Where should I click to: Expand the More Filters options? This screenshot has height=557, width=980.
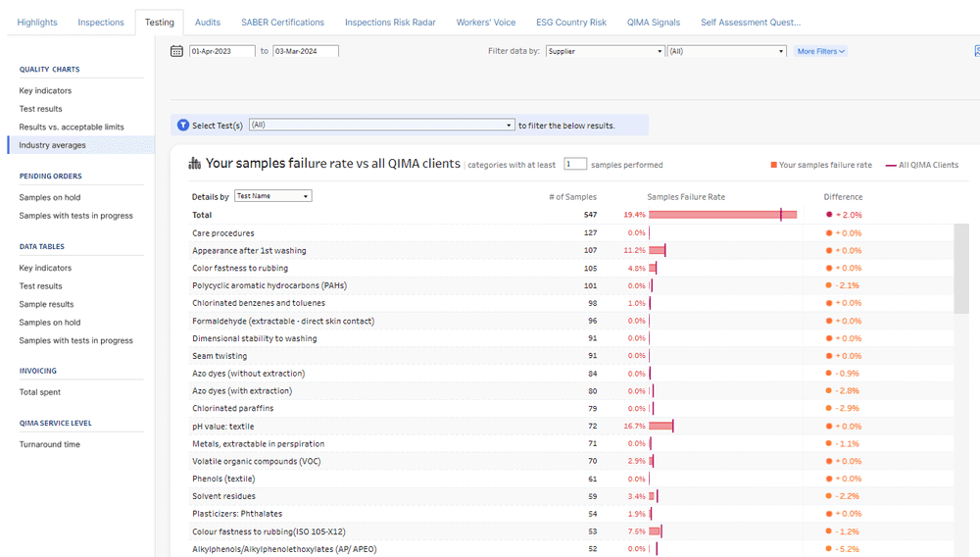[x=820, y=51]
